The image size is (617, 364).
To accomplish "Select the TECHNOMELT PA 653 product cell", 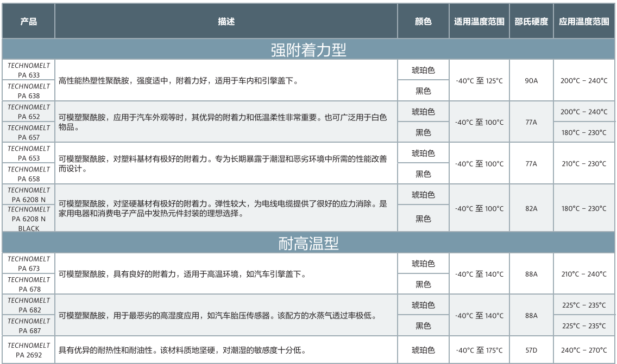I will [28, 154].
